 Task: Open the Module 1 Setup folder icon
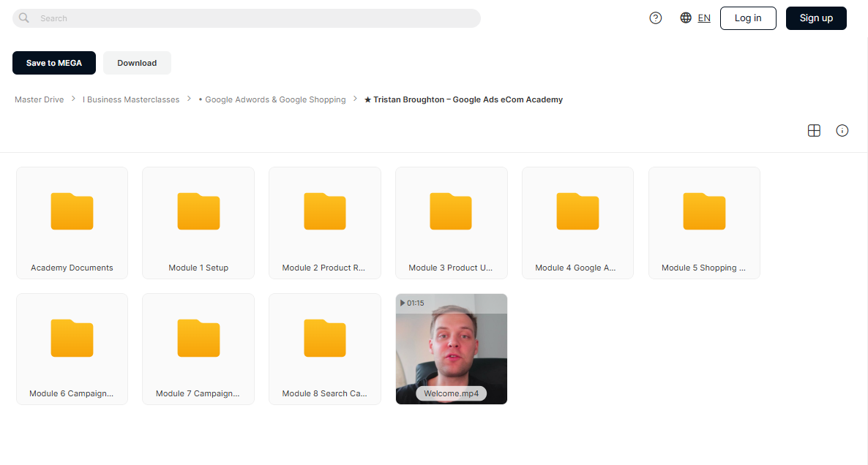click(198, 211)
